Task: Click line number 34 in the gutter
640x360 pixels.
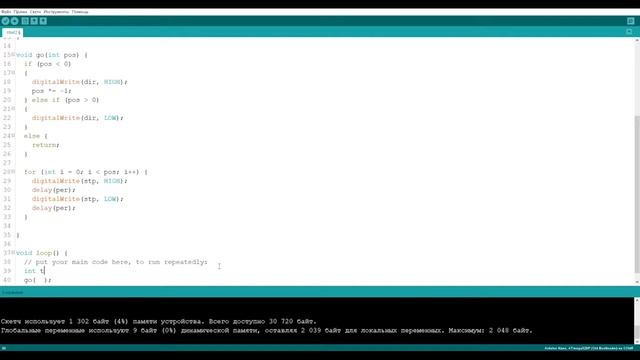Action: click(7, 226)
